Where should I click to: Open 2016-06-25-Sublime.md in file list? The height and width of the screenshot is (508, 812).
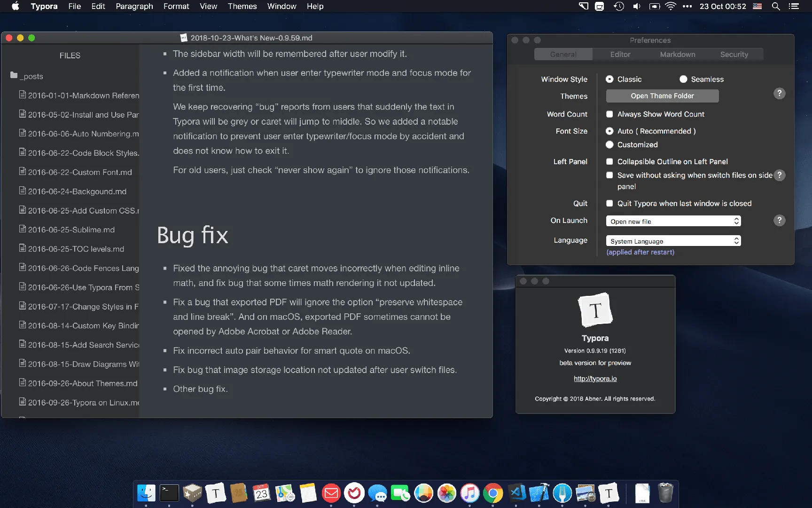point(70,230)
